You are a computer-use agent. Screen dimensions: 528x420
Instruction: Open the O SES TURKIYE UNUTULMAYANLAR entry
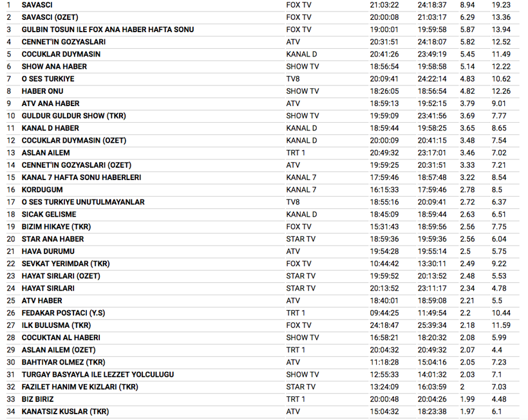pos(83,202)
